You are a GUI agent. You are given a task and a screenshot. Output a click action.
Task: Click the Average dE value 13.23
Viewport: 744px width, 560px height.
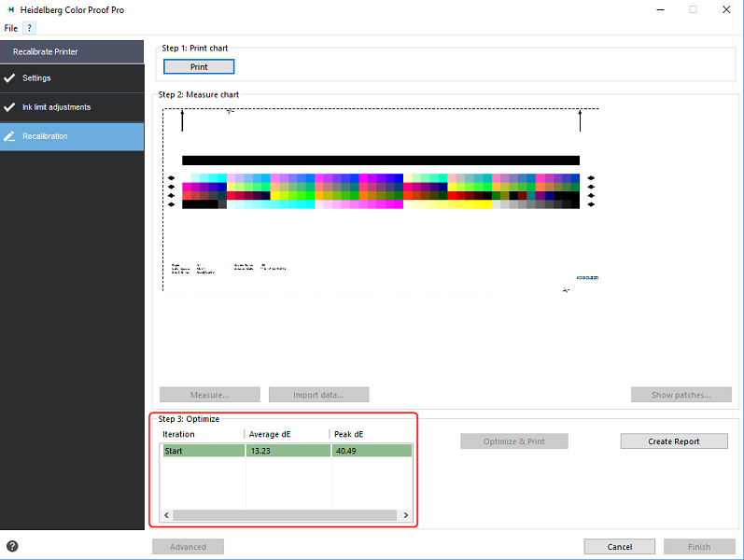pos(260,451)
